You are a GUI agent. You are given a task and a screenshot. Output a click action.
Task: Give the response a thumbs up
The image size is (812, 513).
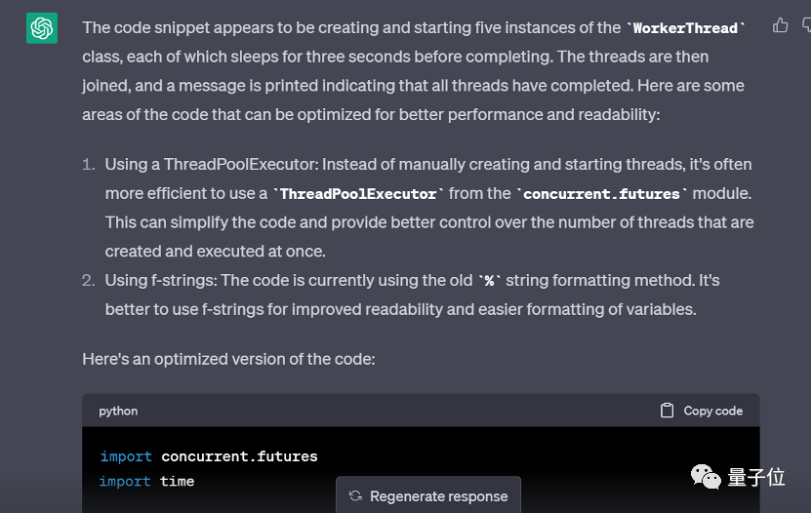(x=780, y=25)
